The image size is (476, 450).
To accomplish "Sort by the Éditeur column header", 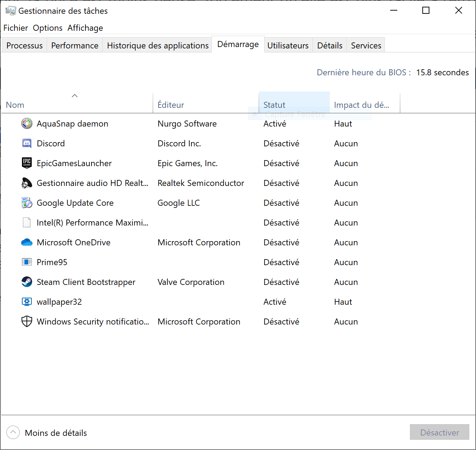I will click(x=206, y=103).
